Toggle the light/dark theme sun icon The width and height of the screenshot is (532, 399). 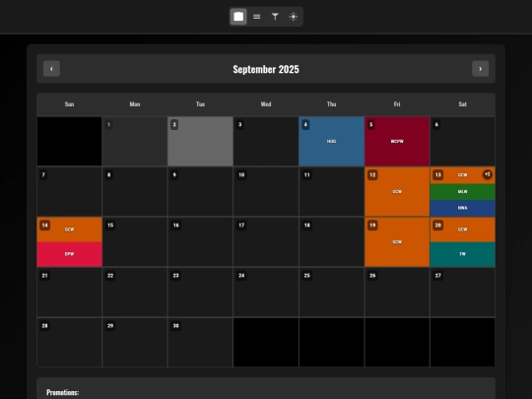pyautogui.click(x=294, y=17)
